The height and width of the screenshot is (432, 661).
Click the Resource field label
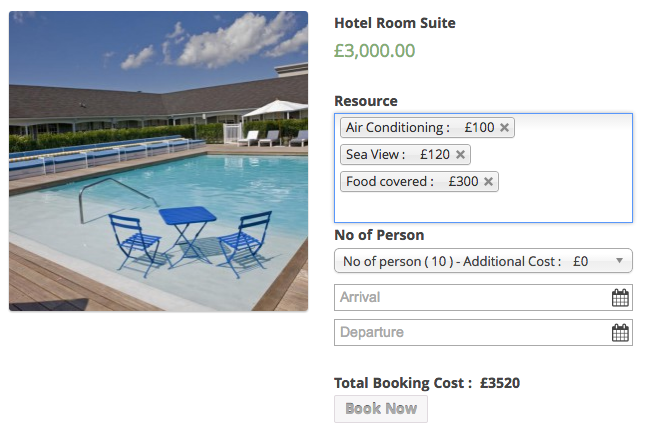tap(365, 101)
